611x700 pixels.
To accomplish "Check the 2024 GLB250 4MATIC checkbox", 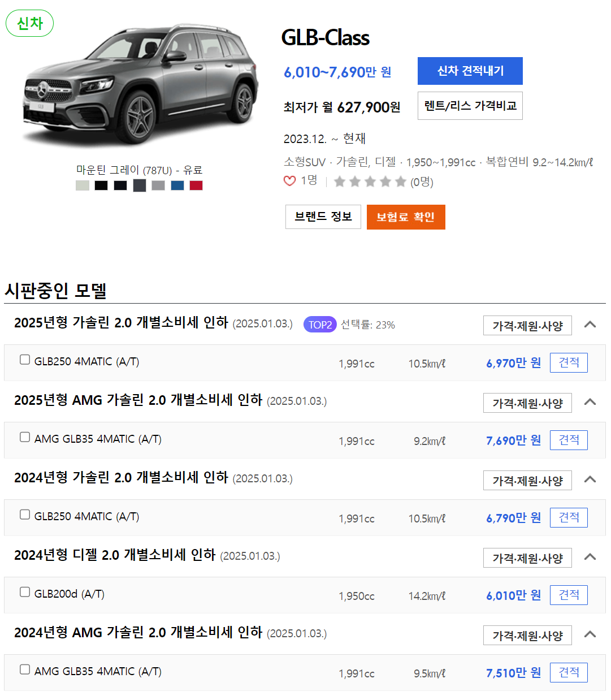I will 25,515.
